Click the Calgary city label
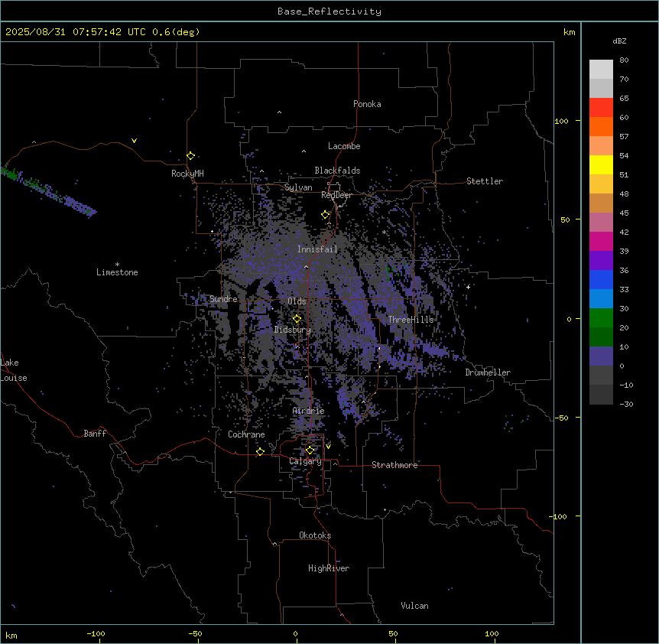Screen dimensions: 659x644 coord(306,461)
